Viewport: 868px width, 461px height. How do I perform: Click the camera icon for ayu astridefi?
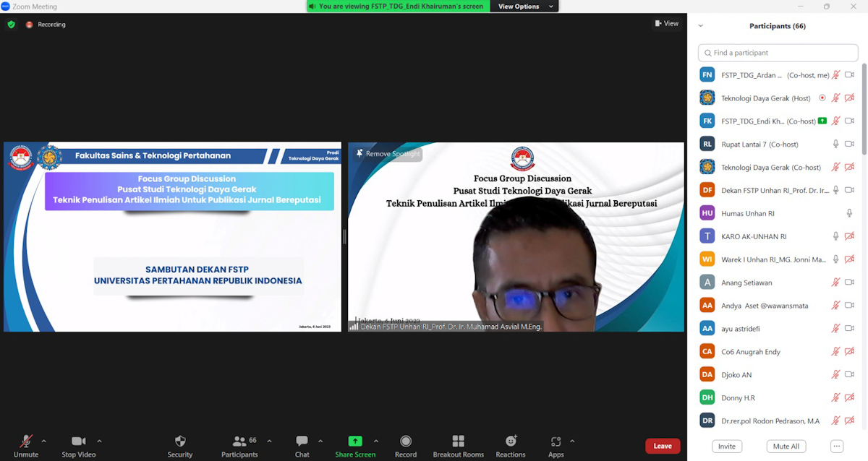tap(849, 328)
